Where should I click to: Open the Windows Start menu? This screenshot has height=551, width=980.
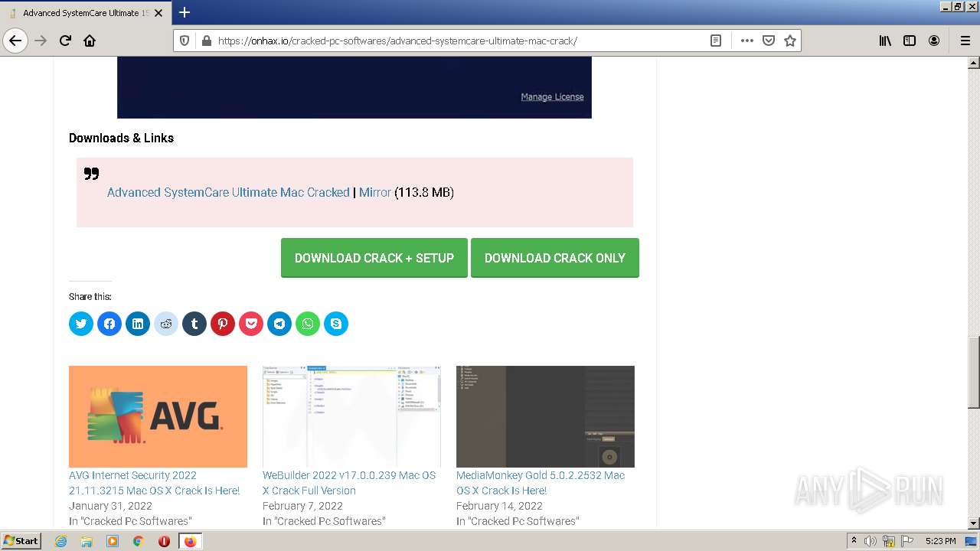(x=21, y=540)
